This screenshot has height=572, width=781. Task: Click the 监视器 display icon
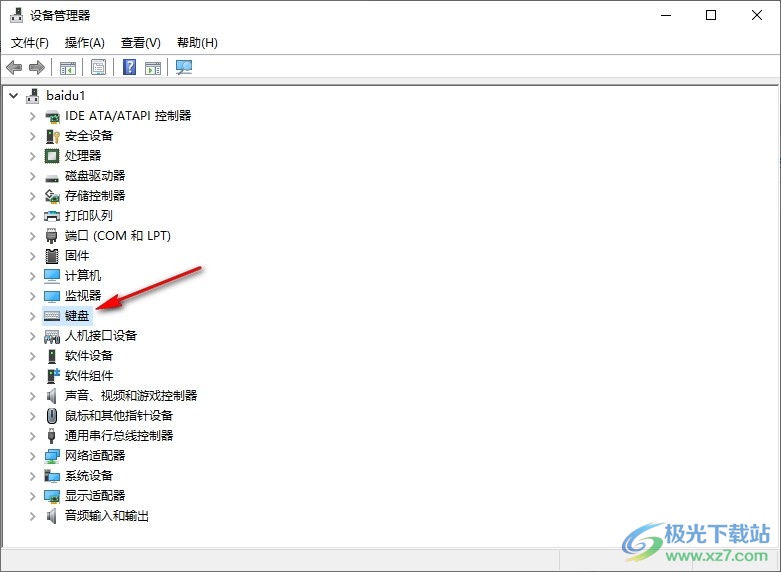click(52, 296)
